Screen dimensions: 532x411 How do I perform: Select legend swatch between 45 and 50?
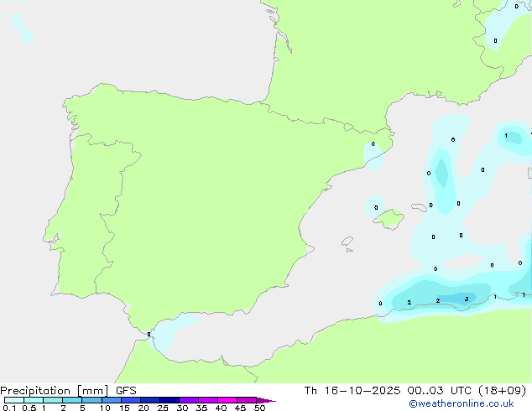coord(247,400)
